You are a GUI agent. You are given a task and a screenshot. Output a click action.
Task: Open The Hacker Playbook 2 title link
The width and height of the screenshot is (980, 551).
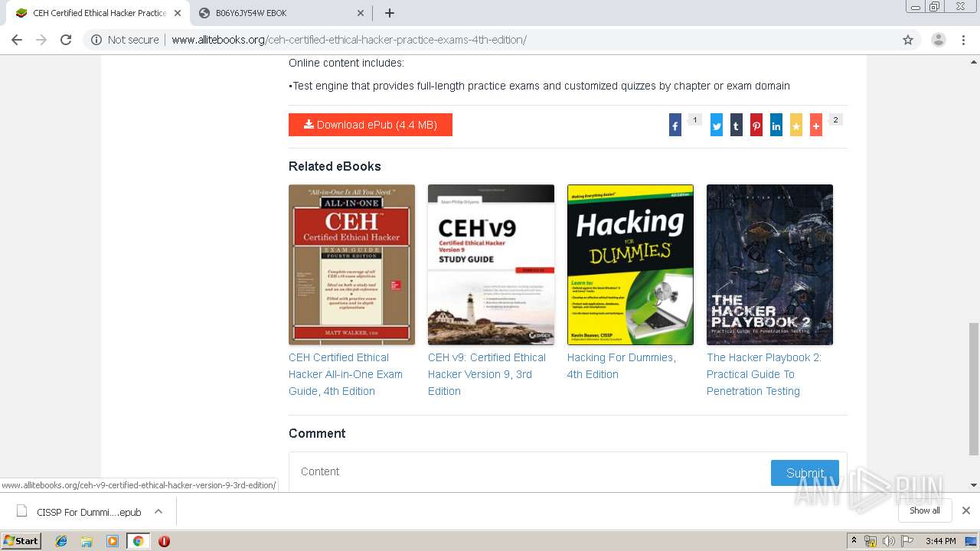(x=764, y=374)
